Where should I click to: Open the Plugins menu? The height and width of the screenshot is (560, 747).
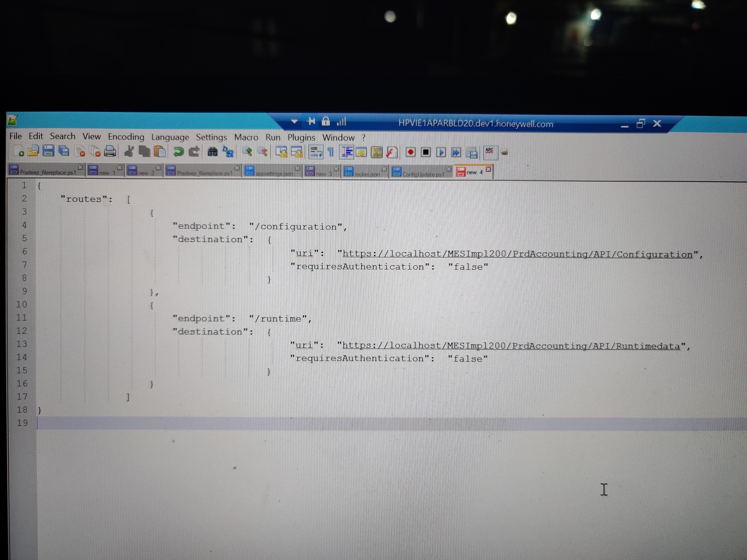point(301,138)
